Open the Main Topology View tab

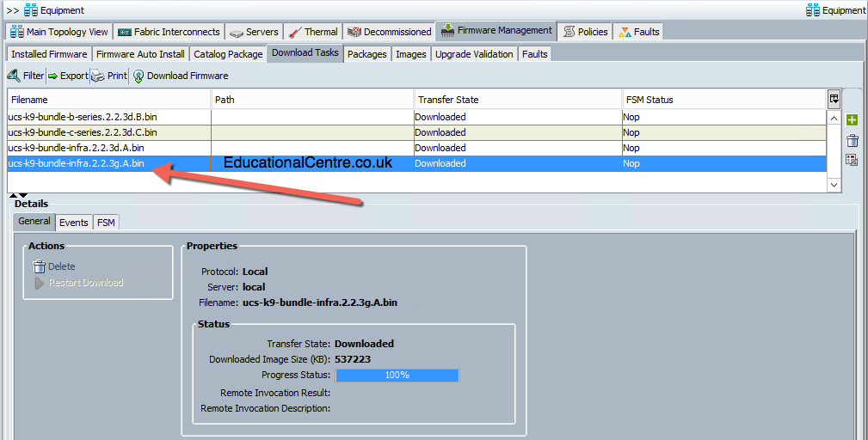point(59,32)
